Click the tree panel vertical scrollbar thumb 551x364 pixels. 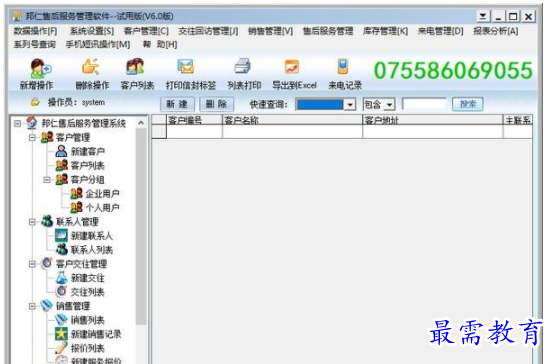(141, 226)
